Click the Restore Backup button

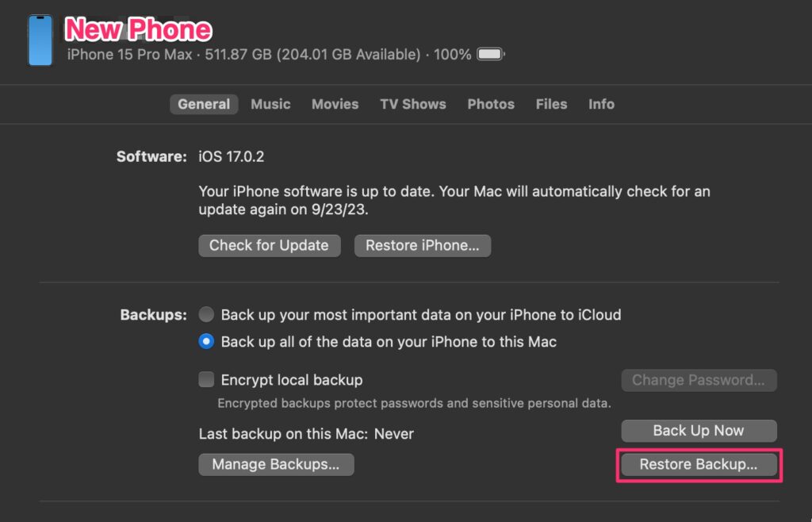pyautogui.click(x=698, y=465)
